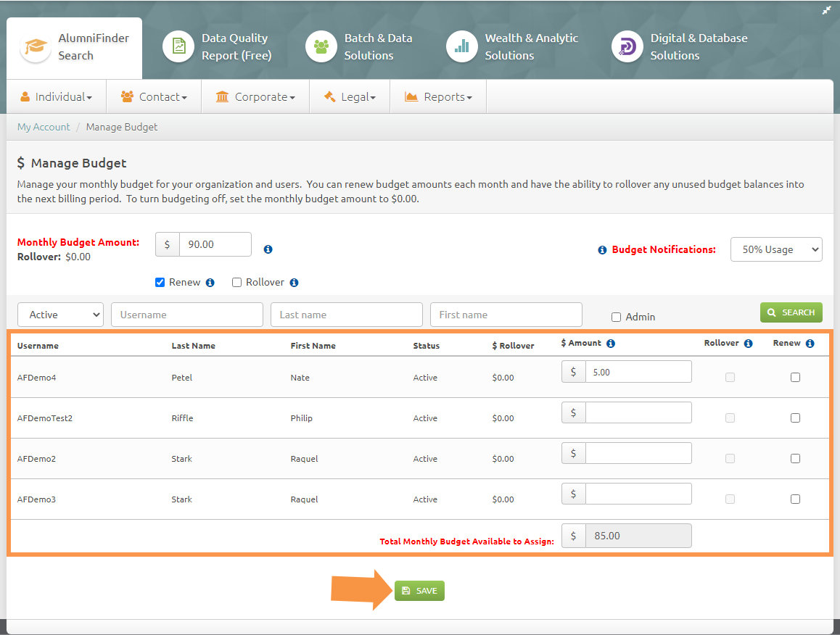The image size is (840, 635).
Task: Open the Contact dropdown menu
Action: [154, 97]
